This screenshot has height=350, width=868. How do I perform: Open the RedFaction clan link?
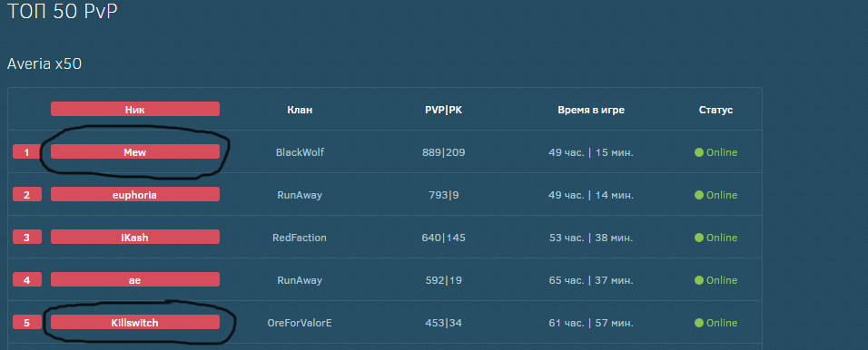click(x=300, y=238)
